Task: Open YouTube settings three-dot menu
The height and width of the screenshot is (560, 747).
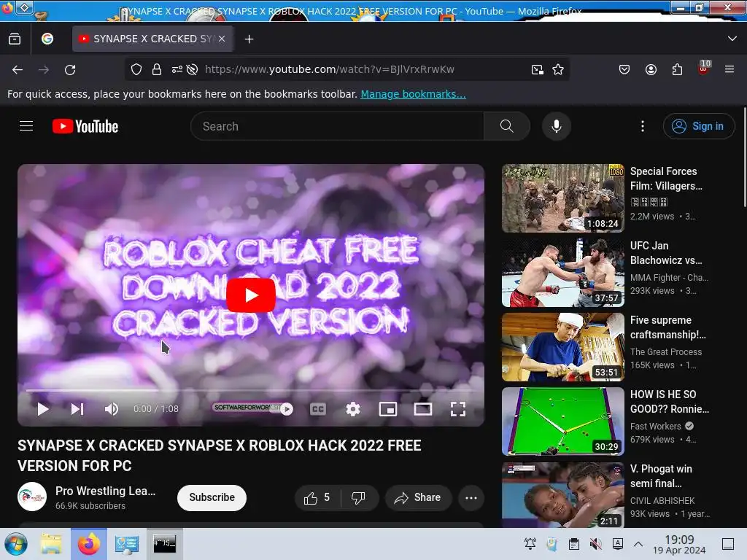Action: pos(643,126)
